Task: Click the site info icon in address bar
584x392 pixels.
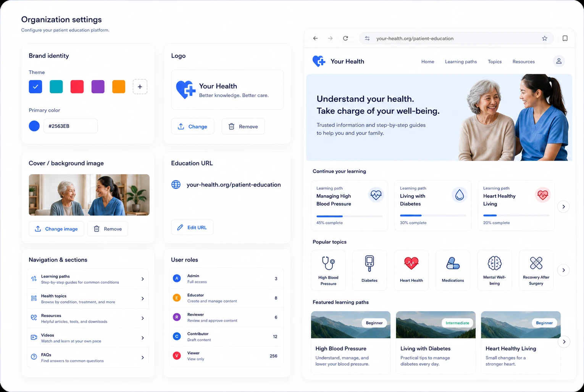Action: [367, 38]
